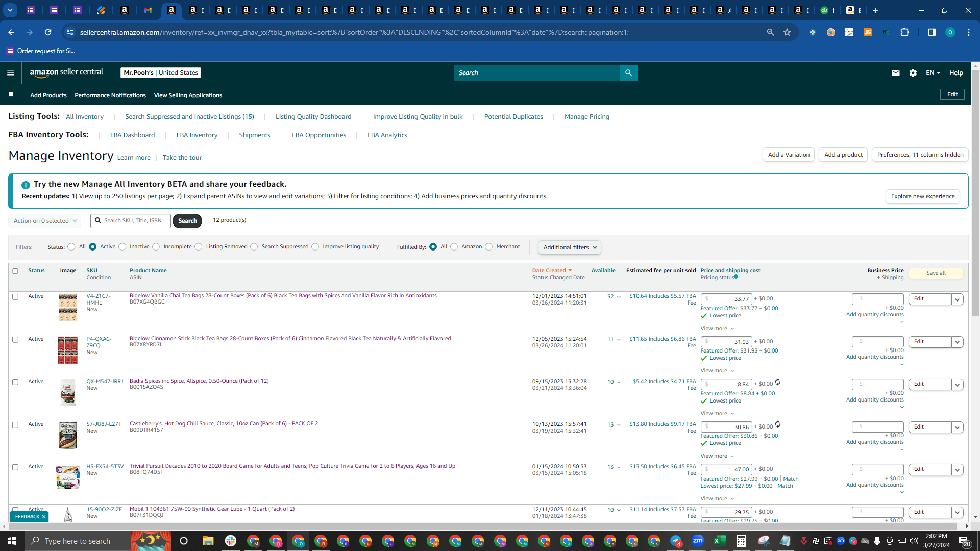
Task: Click the Search SKU, Title, ISBN field
Action: pyautogui.click(x=131, y=221)
